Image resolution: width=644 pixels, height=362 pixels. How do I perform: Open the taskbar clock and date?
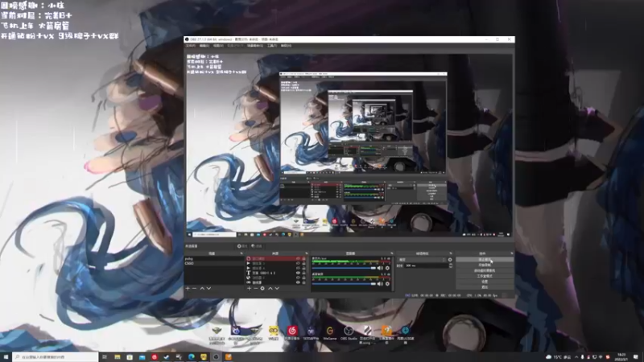[x=621, y=357]
